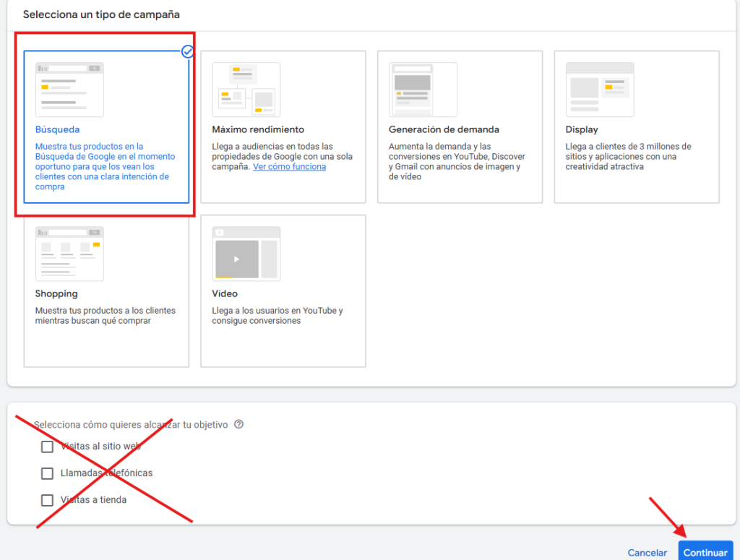740x560 pixels.
Task: Check the Llamadas telefónicas option
Action: click(x=48, y=473)
